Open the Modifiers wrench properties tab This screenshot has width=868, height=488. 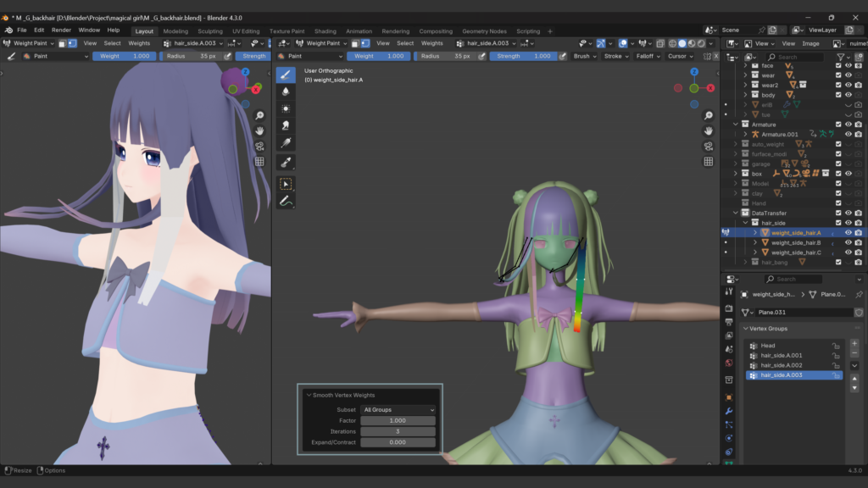[x=728, y=411]
